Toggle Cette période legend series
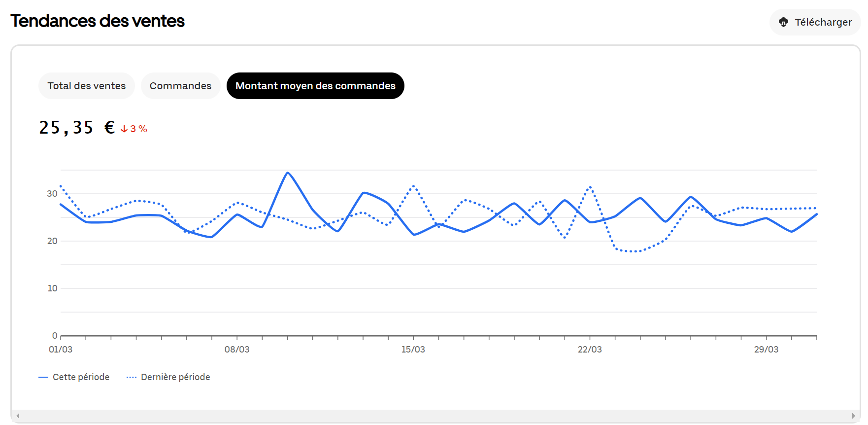 tap(81, 377)
